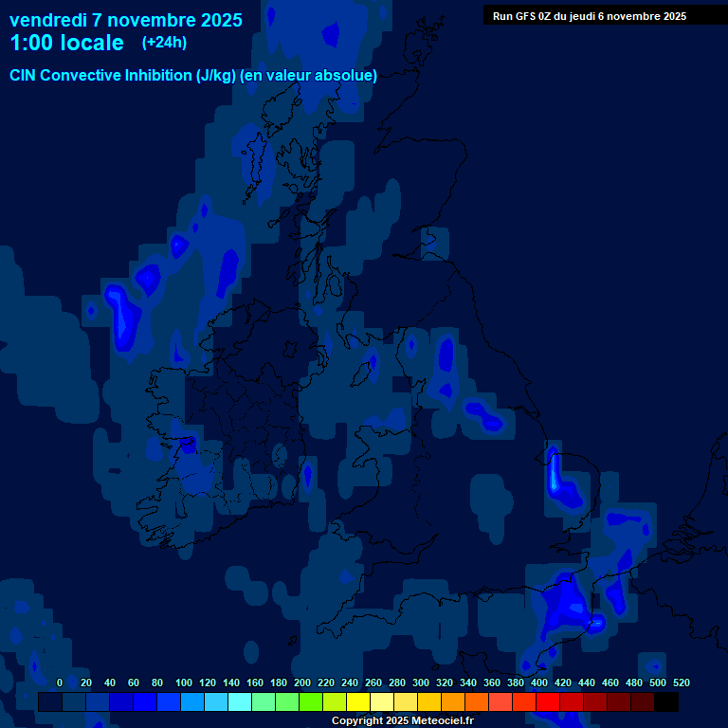
Task: Click the (+24h) forecast offset label
Action: click(164, 42)
